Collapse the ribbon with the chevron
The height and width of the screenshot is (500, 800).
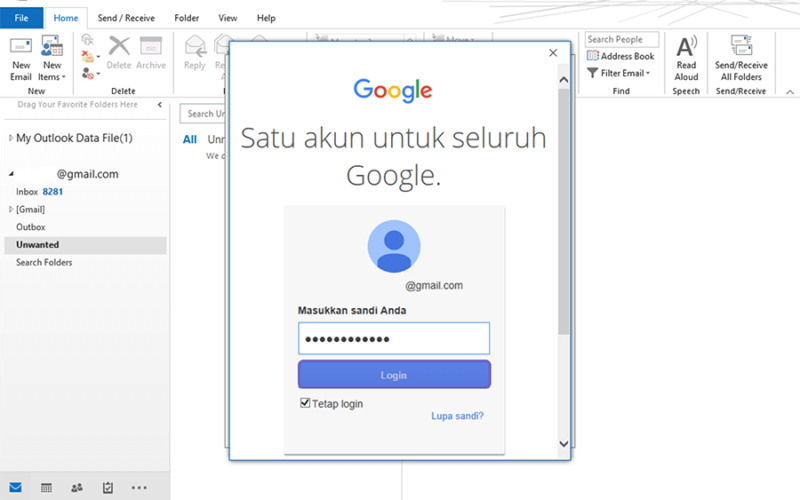[790, 92]
